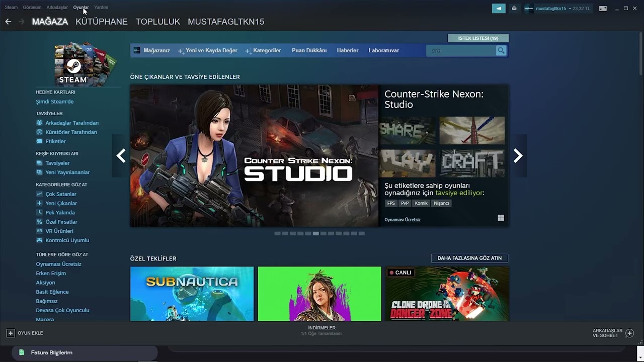View the CRAFT screenshot thumbnail

click(x=472, y=163)
